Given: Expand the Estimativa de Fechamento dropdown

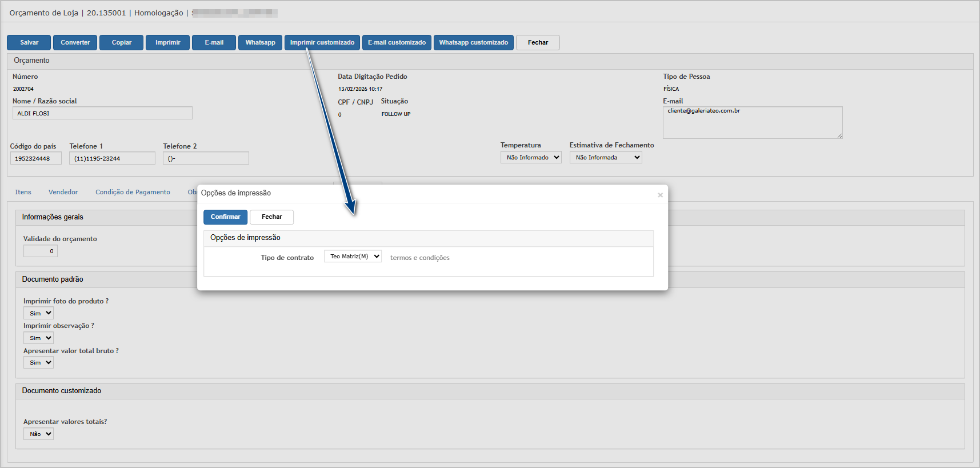Looking at the screenshot, I should tap(605, 158).
